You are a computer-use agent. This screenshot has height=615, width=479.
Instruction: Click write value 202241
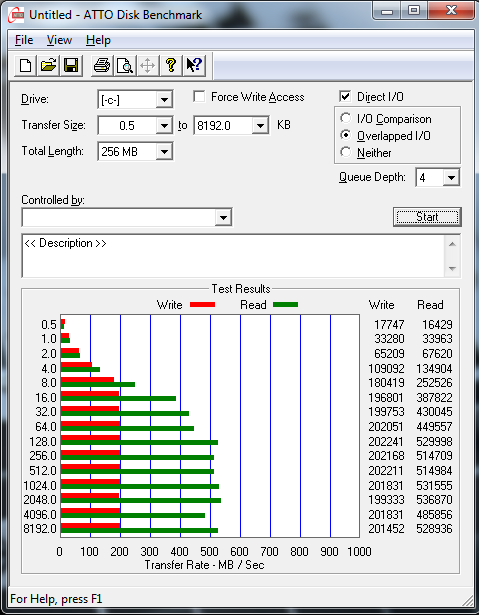386,442
